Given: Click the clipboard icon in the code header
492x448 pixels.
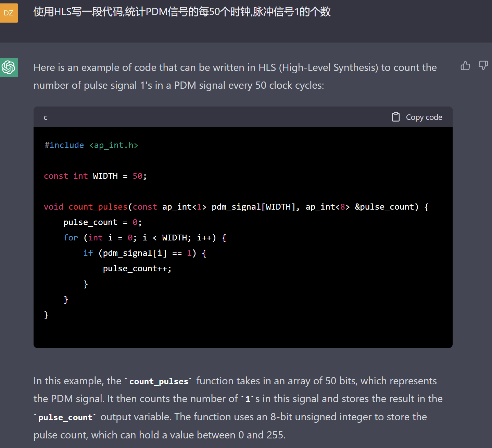Looking at the screenshot, I should (395, 117).
